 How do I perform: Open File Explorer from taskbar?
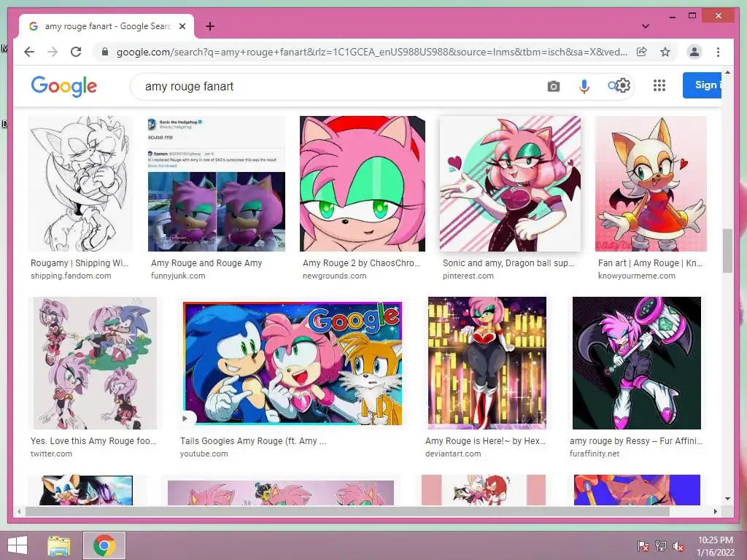pos(59,545)
